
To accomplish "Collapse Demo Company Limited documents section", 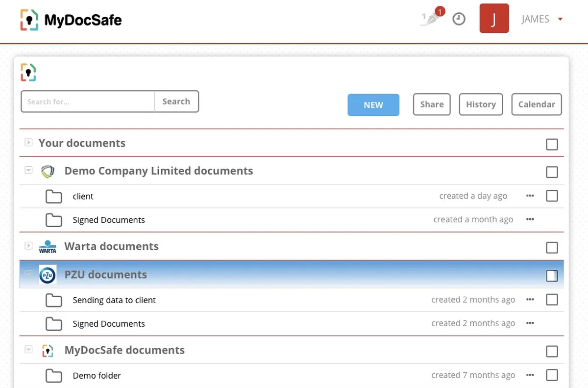I will 28,170.
